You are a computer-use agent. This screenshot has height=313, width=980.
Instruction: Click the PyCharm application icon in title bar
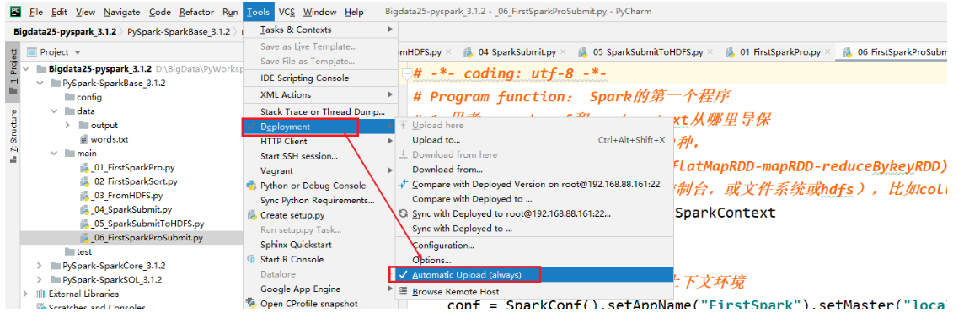pyautogui.click(x=16, y=12)
